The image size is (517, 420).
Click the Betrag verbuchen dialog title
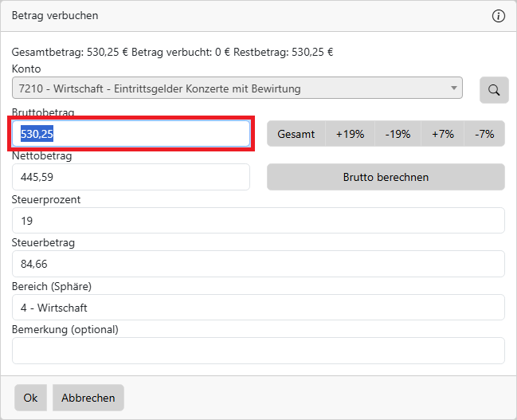(55, 16)
